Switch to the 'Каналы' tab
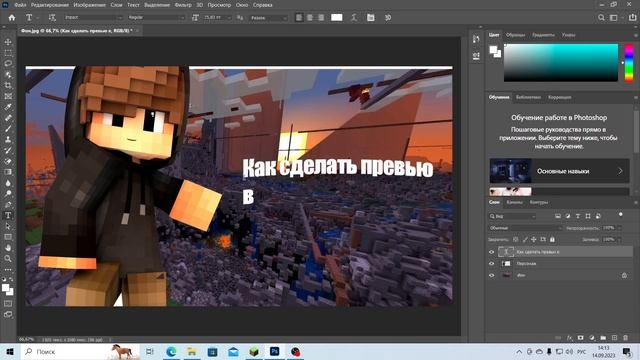Image resolution: width=640 pixels, height=360 pixels. click(514, 202)
